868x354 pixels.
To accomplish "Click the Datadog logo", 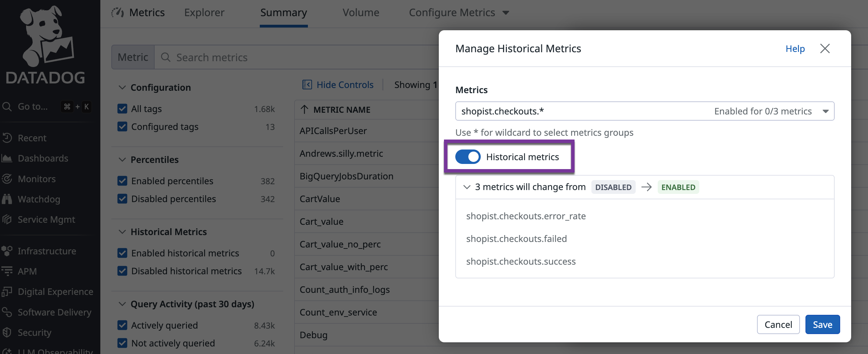I will click(45, 45).
